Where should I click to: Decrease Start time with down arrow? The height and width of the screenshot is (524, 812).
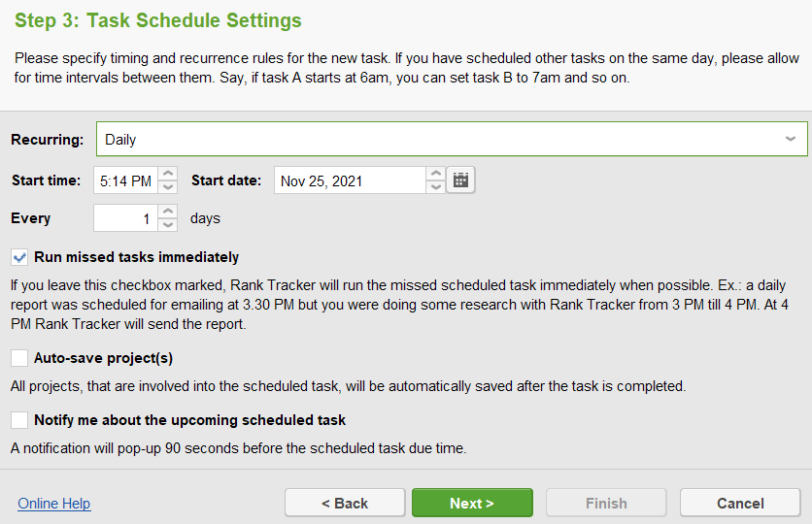168,186
